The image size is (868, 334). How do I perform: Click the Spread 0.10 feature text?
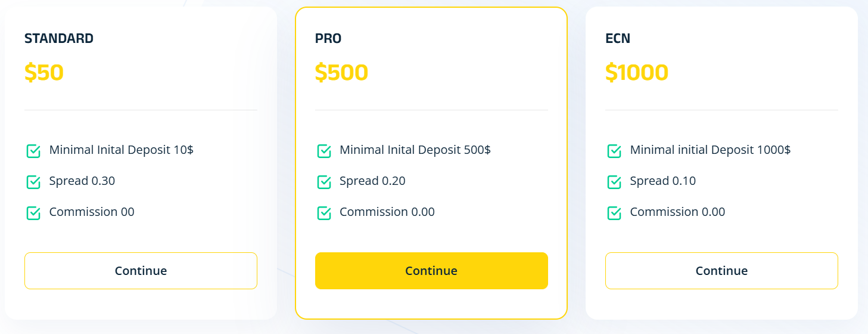[662, 181]
